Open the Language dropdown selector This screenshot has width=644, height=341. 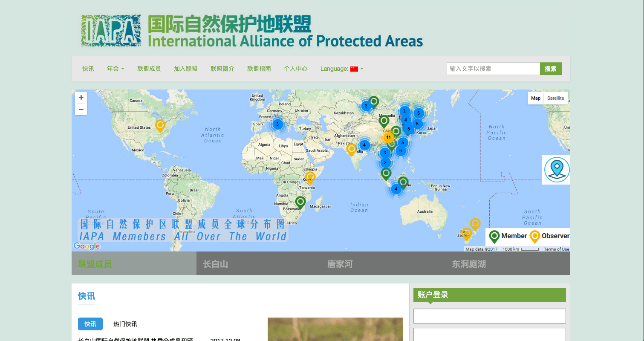[x=342, y=69]
